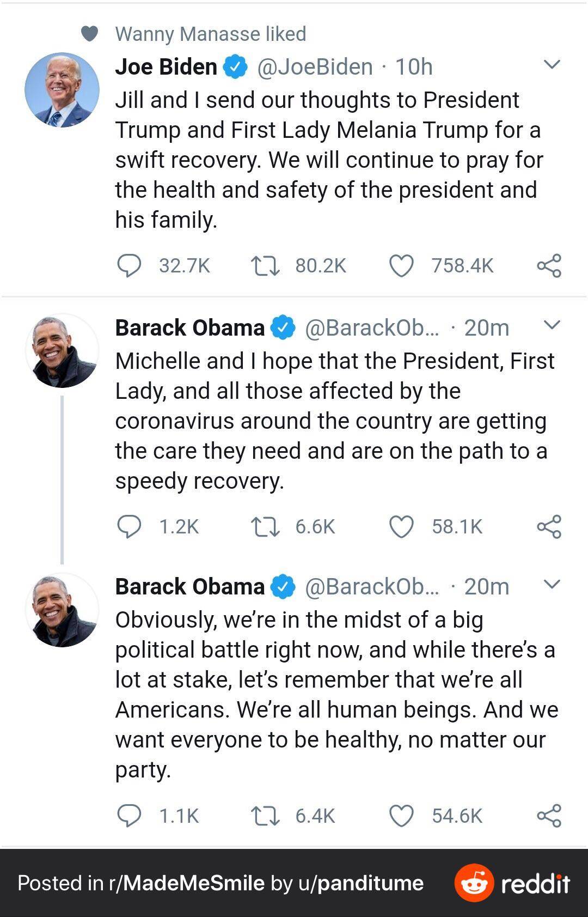Share Joe Biden's tweet
The image size is (588, 917).
[x=549, y=266]
